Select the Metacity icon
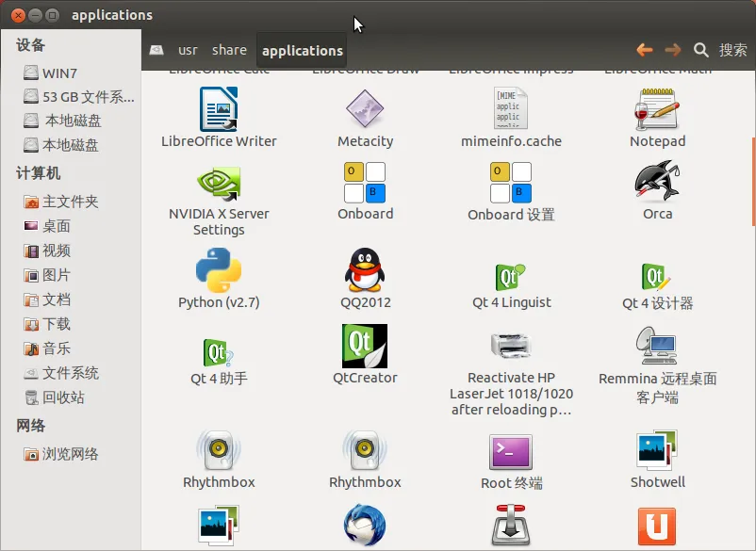This screenshot has height=551, width=756. coord(365,109)
